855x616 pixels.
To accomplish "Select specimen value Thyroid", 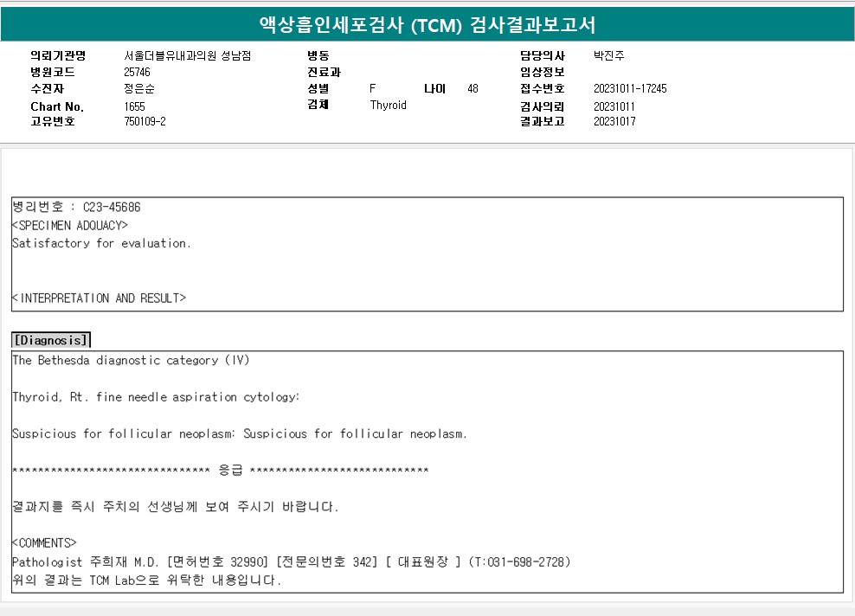I will click(388, 105).
